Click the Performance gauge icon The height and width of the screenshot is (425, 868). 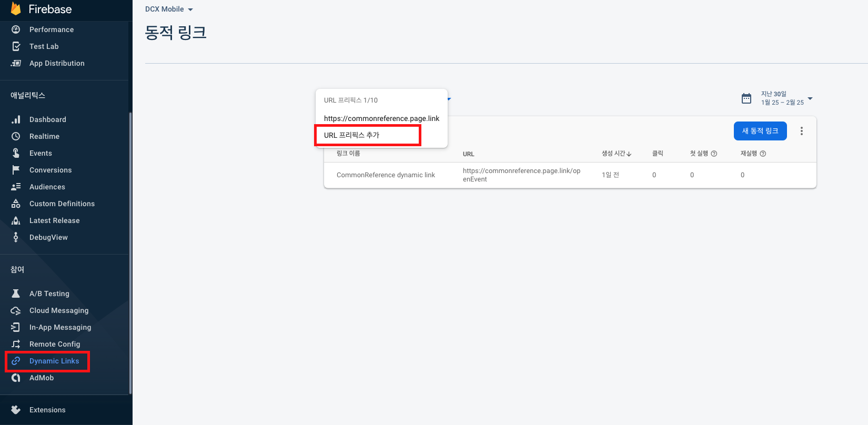[16, 29]
